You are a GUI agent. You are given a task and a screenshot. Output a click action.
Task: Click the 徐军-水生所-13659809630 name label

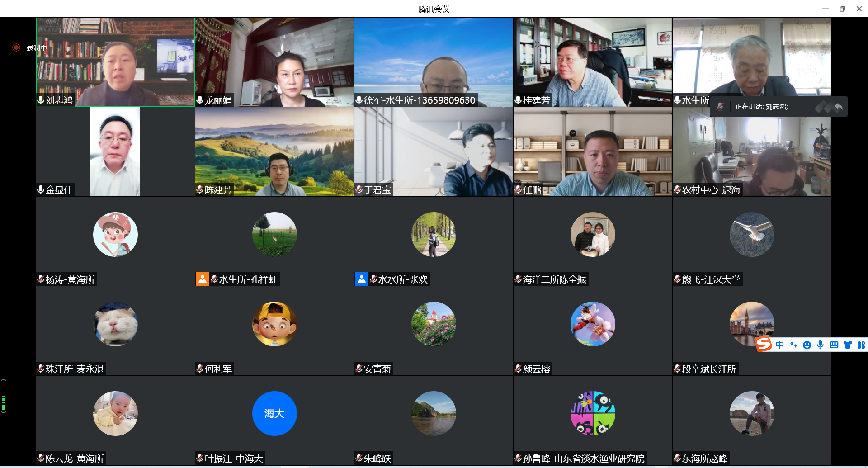(x=419, y=100)
